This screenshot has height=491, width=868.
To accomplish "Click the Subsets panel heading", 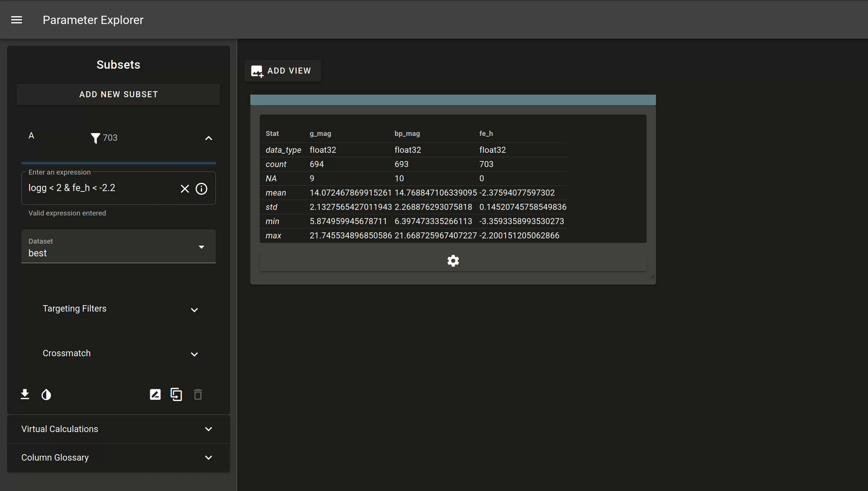I will point(119,65).
